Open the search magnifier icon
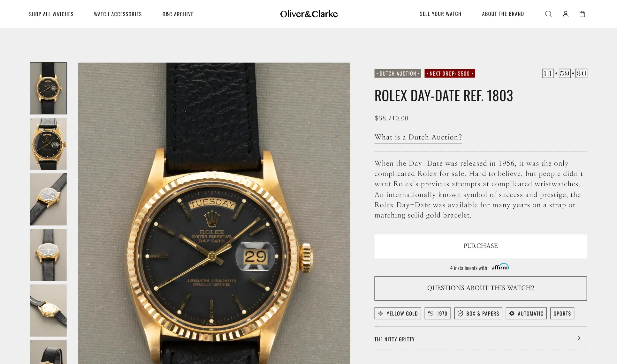This screenshot has height=364, width=617. pos(548,14)
